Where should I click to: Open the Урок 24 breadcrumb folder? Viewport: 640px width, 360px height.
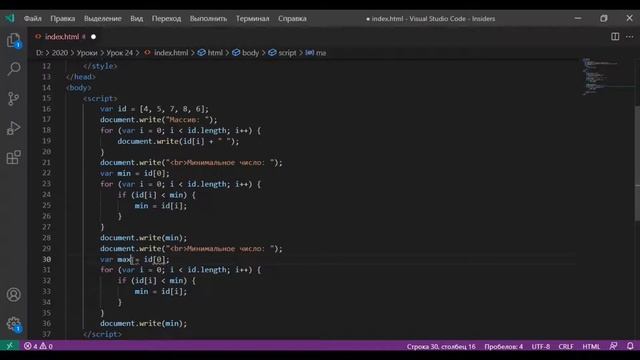120,53
